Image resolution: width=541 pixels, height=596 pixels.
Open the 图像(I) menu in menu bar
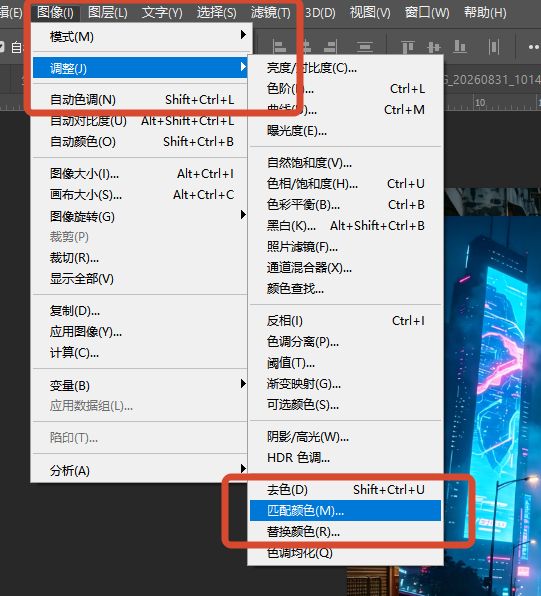[56, 13]
